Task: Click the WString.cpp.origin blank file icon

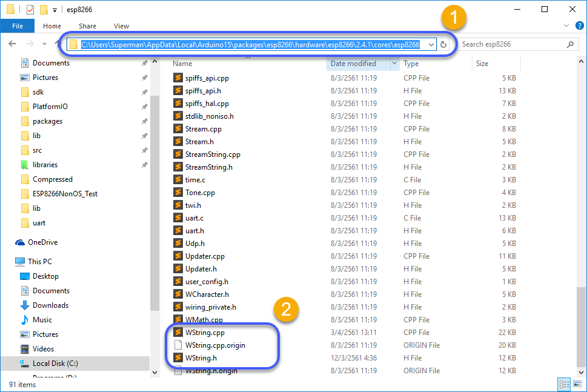Action: coord(178,345)
